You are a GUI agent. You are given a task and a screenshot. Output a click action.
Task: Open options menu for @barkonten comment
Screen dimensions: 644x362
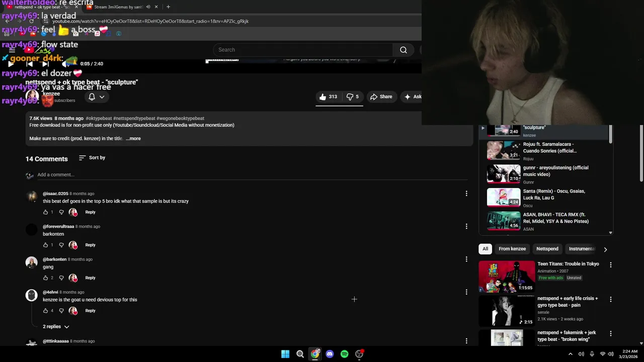click(466, 259)
